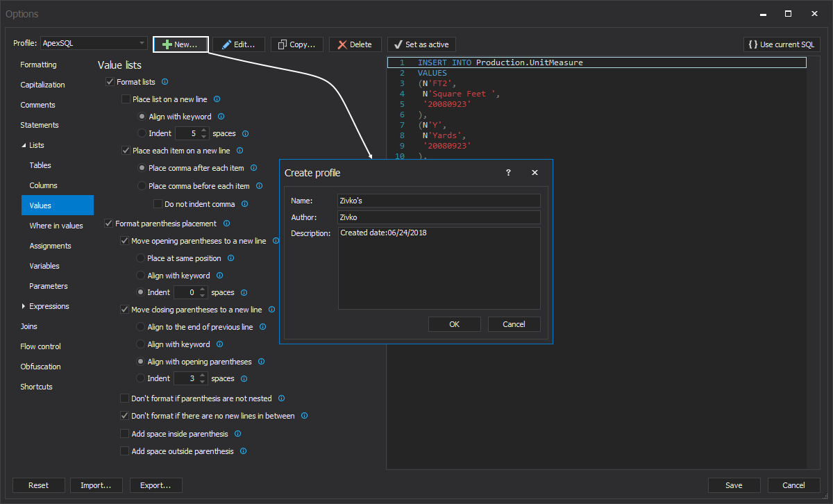Image resolution: width=833 pixels, height=504 pixels.
Task: Collapse the Lists tree section
Action: (x=24, y=146)
